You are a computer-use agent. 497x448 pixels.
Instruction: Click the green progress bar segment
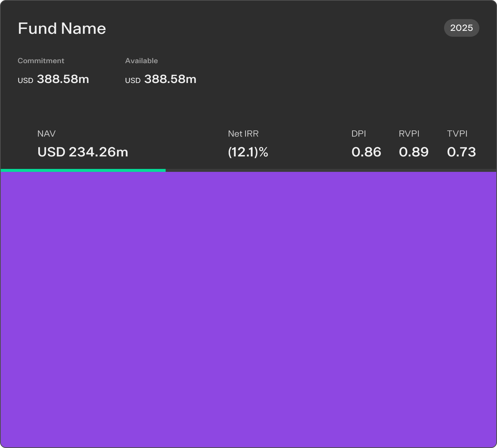[x=83, y=170]
